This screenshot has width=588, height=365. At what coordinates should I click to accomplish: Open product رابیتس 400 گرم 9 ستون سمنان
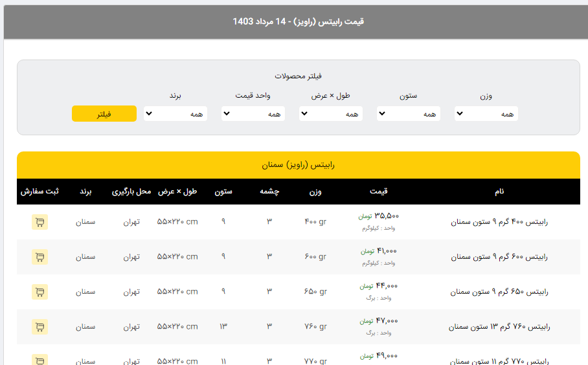tap(499, 222)
